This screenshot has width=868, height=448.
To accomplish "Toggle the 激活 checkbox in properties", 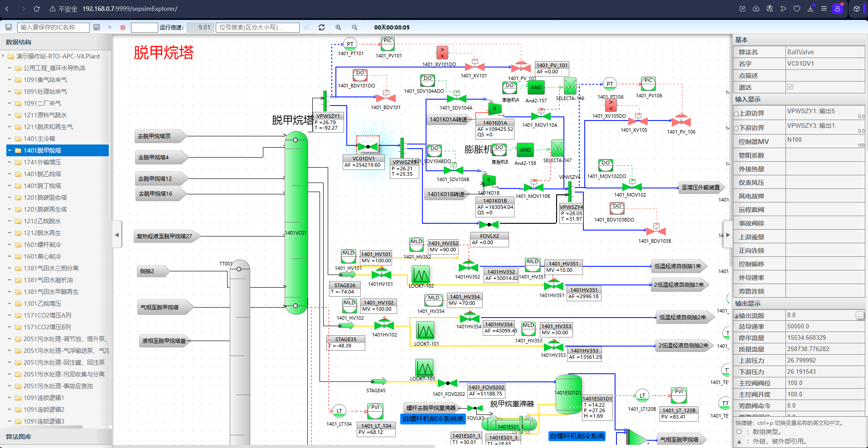I will [x=790, y=87].
